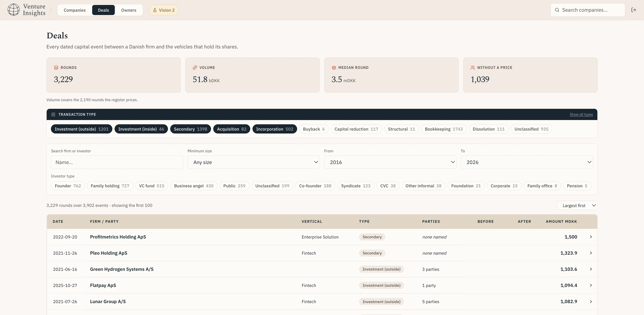644x315 pixels.
Task: Open the From year dropdown
Action: (390, 162)
